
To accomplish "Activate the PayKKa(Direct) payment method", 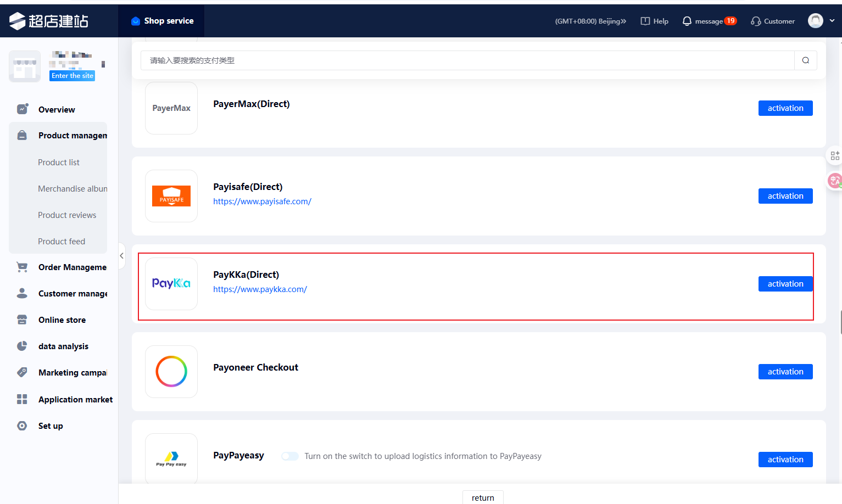I will point(785,284).
